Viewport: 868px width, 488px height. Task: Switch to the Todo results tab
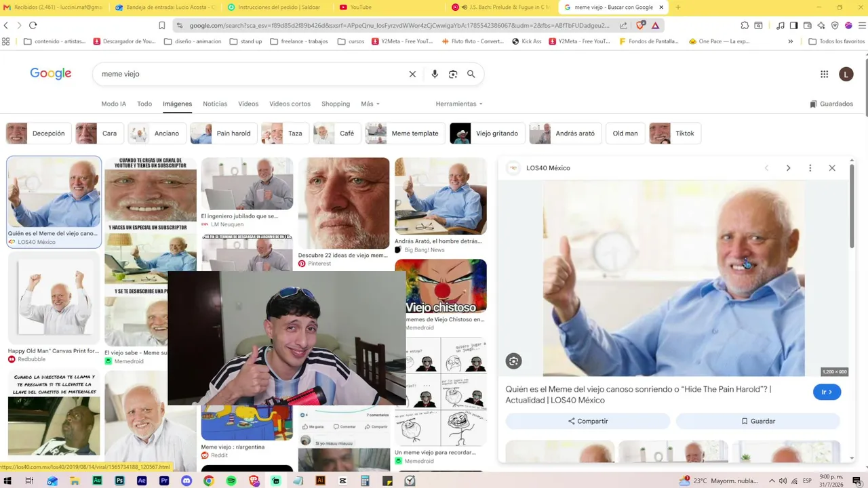144,104
